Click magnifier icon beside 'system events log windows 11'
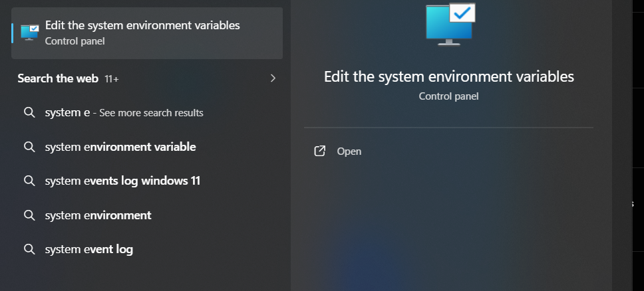 29,181
